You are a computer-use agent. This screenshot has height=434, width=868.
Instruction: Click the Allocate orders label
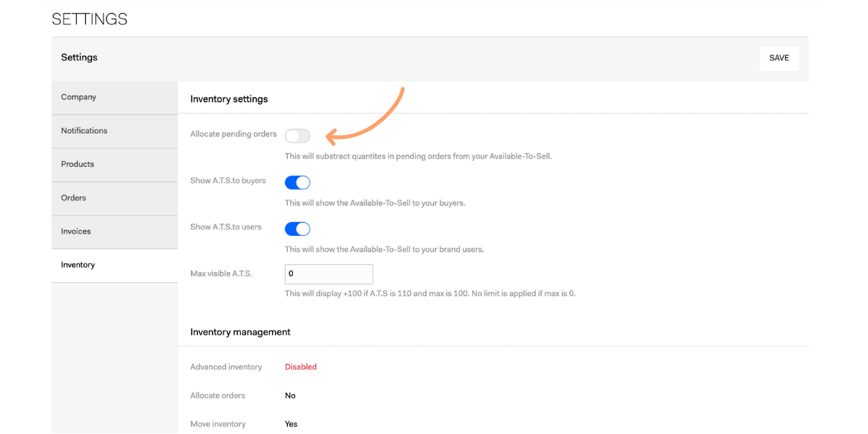pos(218,396)
